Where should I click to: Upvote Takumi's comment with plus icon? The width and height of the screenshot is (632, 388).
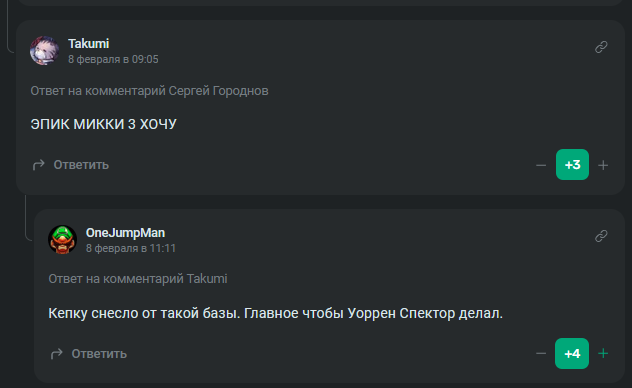603,165
